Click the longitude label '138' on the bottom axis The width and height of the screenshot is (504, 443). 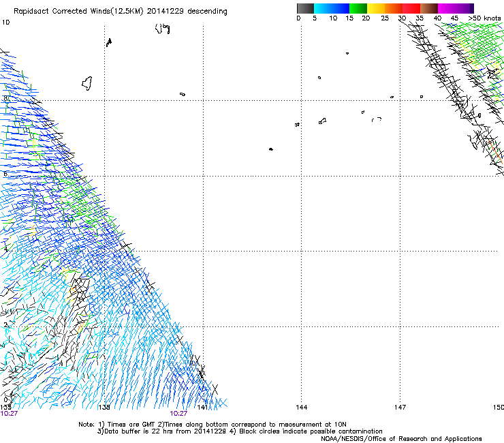(x=104, y=408)
